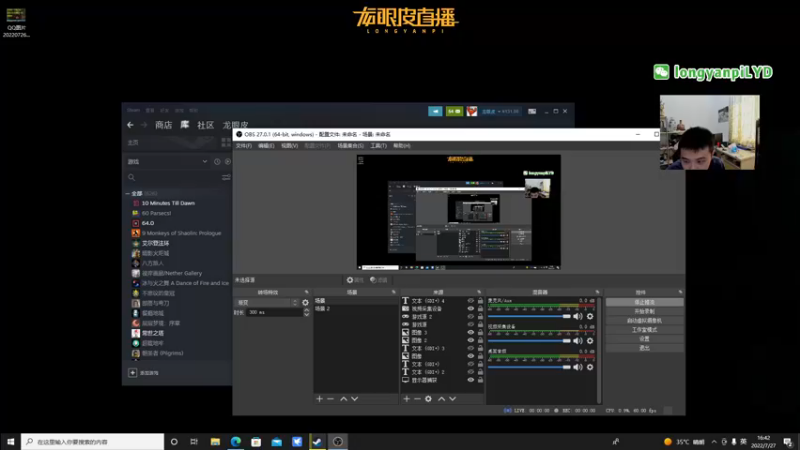The height and width of the screenshot is (450, 800).
Task: Add a new scene with the plus icon
Action: 319,399
